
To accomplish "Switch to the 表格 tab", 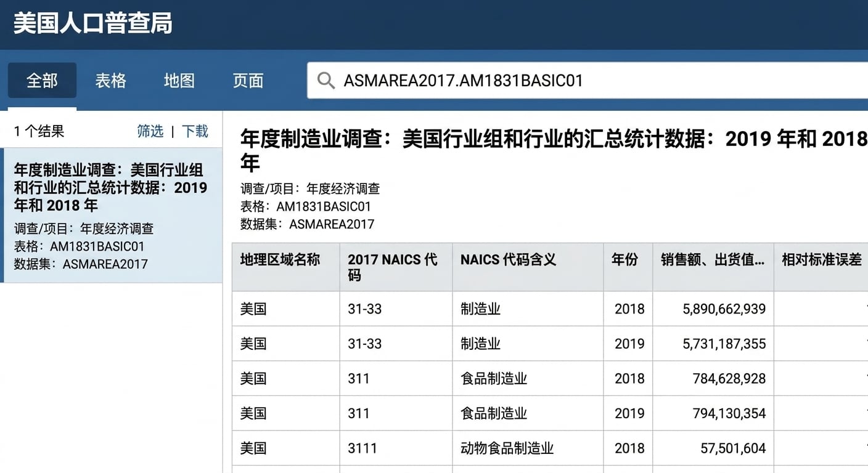I will pos(111,80).
